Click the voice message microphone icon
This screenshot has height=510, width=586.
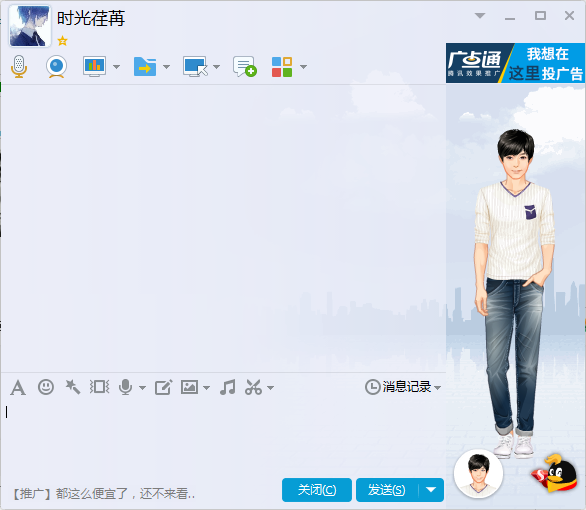(x=126, y=387)
